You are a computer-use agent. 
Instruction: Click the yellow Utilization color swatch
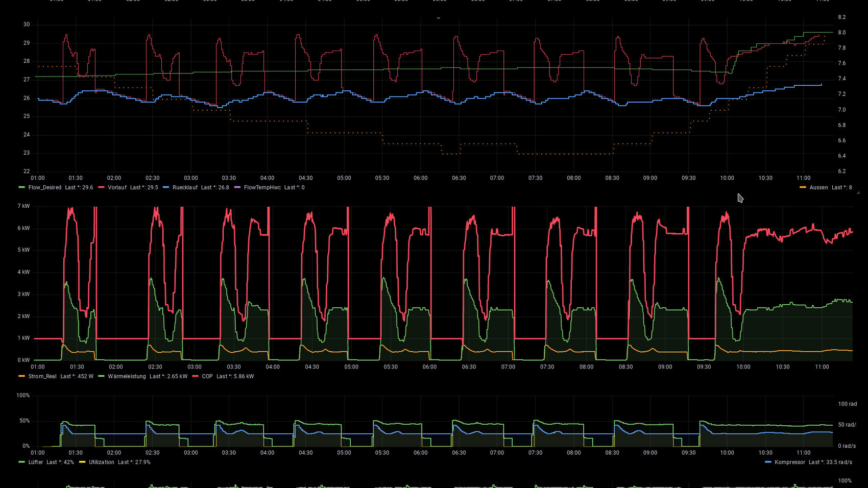(x=82, y=462)
